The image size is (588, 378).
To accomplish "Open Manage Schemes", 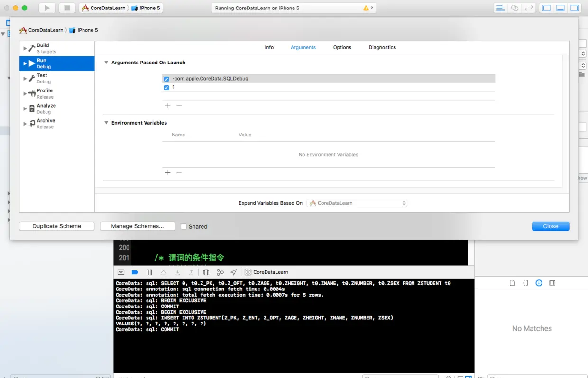I will click(138, 226).
